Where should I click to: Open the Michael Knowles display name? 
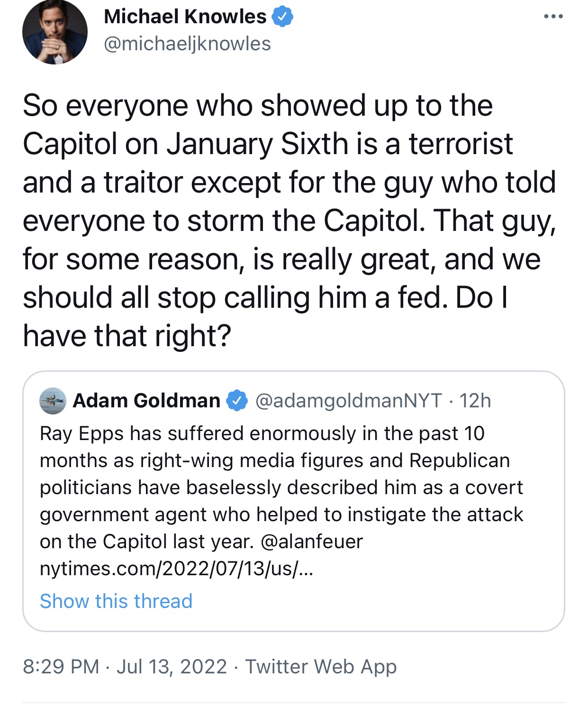[185, 17]
